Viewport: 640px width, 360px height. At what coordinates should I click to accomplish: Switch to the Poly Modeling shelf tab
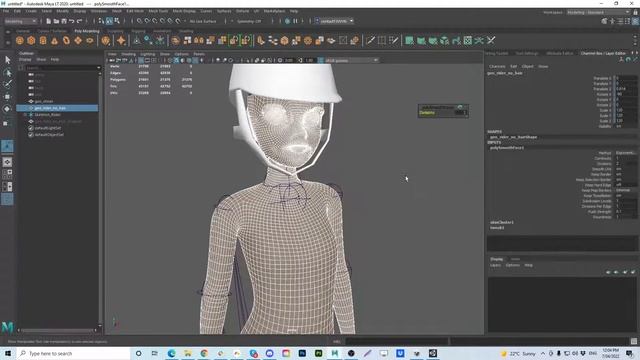point(87,31)
